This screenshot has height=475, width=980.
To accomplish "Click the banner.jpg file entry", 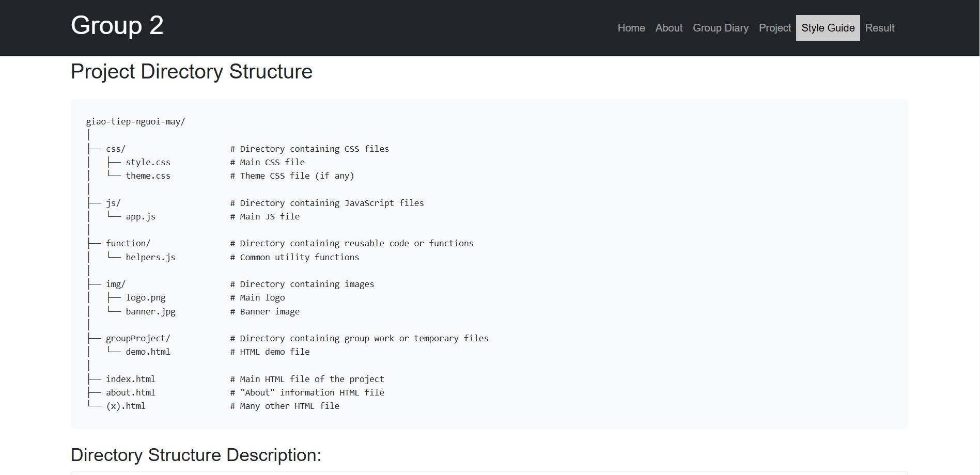I will [150, 311].
